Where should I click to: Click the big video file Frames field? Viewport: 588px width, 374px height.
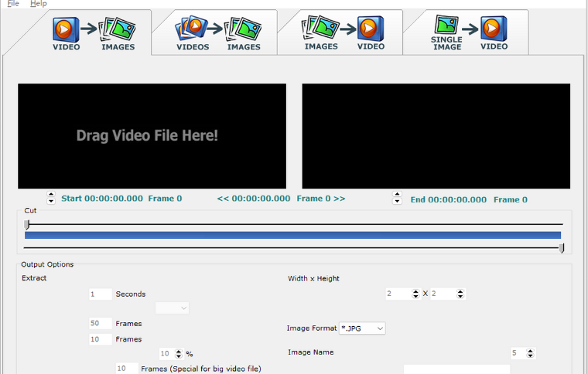pos(127,369)
